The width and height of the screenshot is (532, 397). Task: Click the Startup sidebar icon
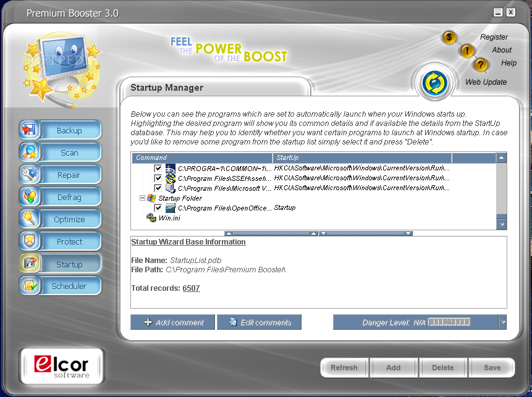click(29, 264)
